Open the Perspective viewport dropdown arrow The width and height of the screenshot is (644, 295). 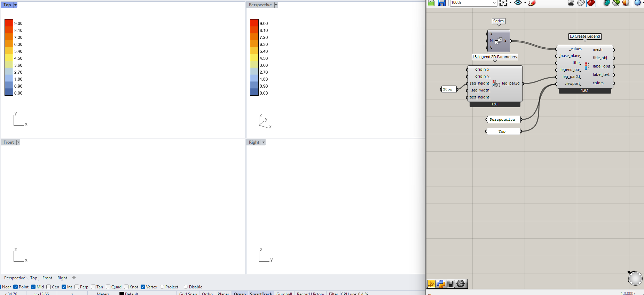276,5
